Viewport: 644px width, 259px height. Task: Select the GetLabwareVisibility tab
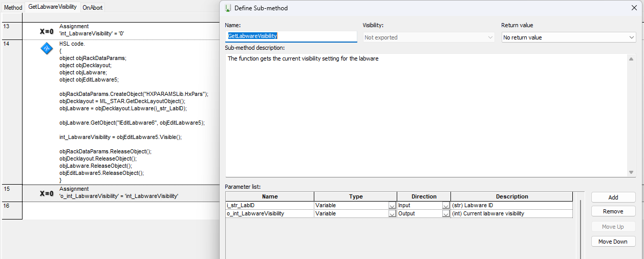click(x=52, y=7)
